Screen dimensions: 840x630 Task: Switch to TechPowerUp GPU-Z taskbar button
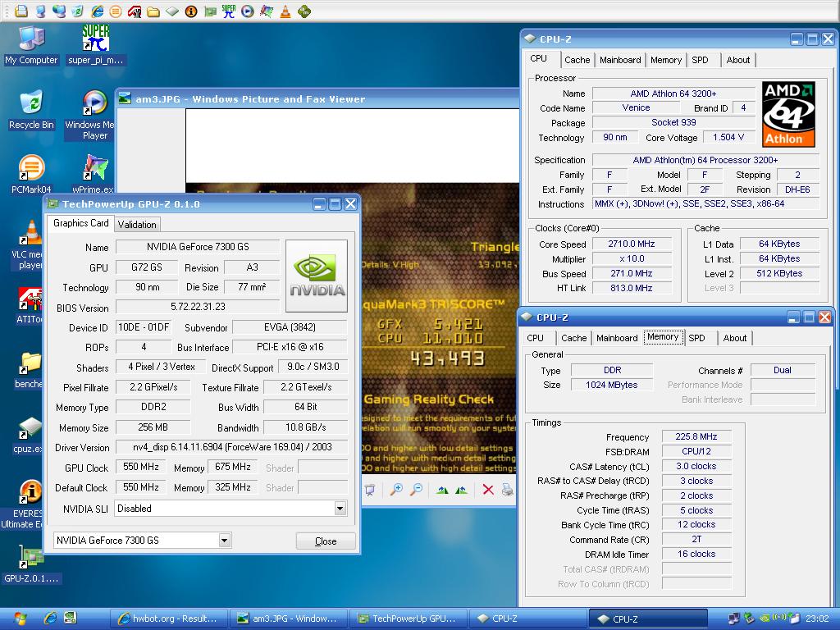point(409,619)
